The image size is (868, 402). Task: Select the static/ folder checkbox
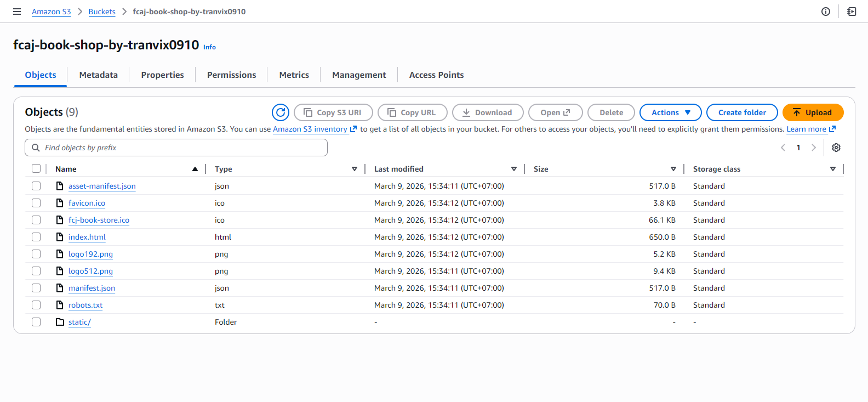[x=36, y=322]
